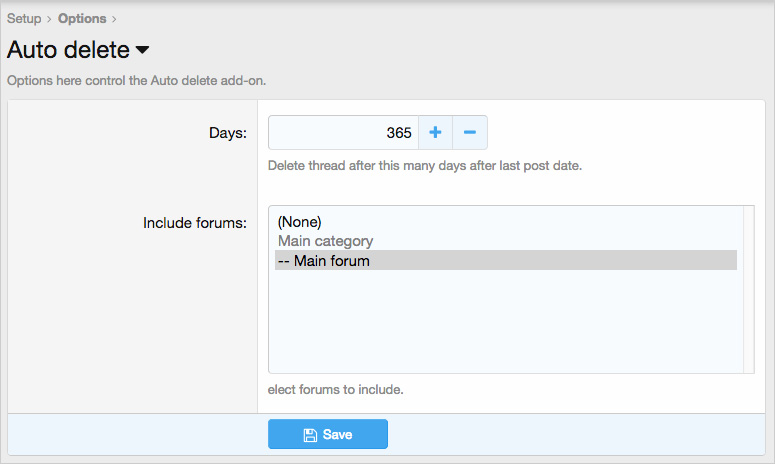Increase days with the plus button

tap(435, 132)
